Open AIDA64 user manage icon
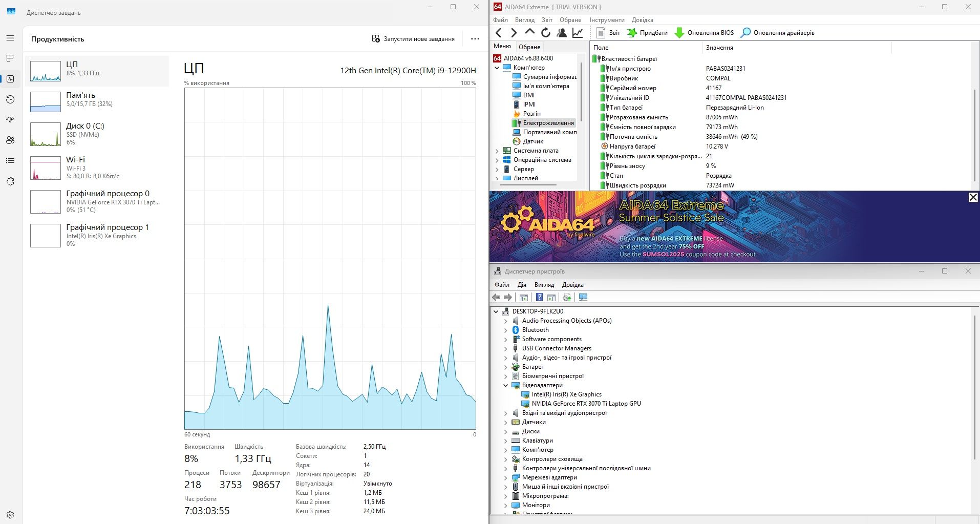This screenshot has height=524, width=980. [x=562, y=33]
